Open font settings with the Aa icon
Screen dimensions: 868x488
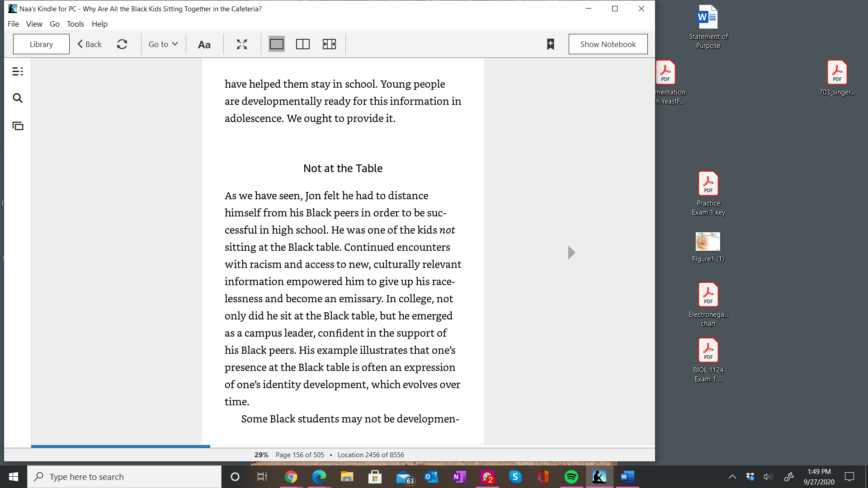coord(204,44)
